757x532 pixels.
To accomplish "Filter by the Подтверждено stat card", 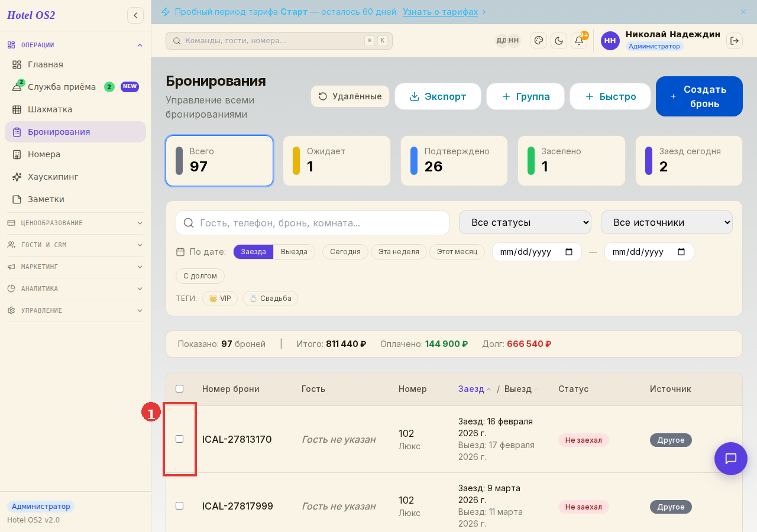I will pyautogui.click(x=454, y=161).
